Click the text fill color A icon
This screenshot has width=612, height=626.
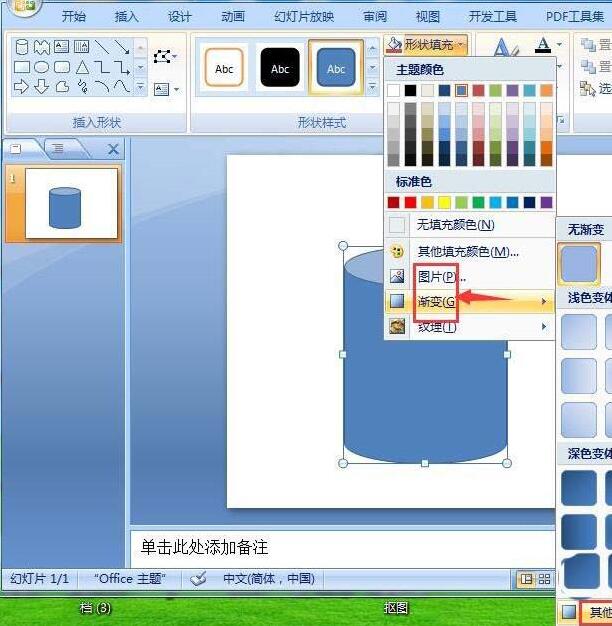point(543,45)
